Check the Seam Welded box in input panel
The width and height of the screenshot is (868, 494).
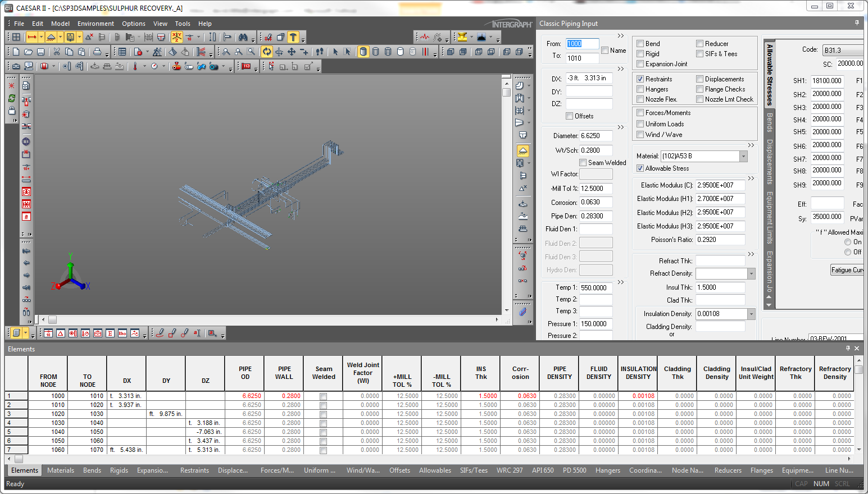(583, 163)
